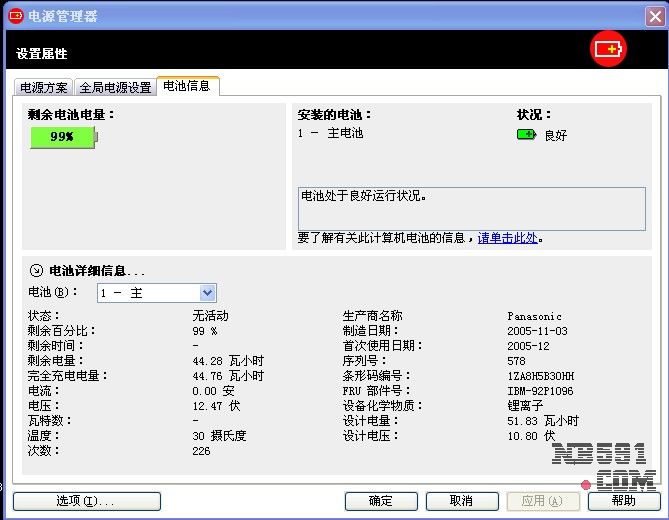This screenshot has width=669, height=520.
Task: Collapse the 电池详细信息 arrow icon
Action: tap(36, 270)
